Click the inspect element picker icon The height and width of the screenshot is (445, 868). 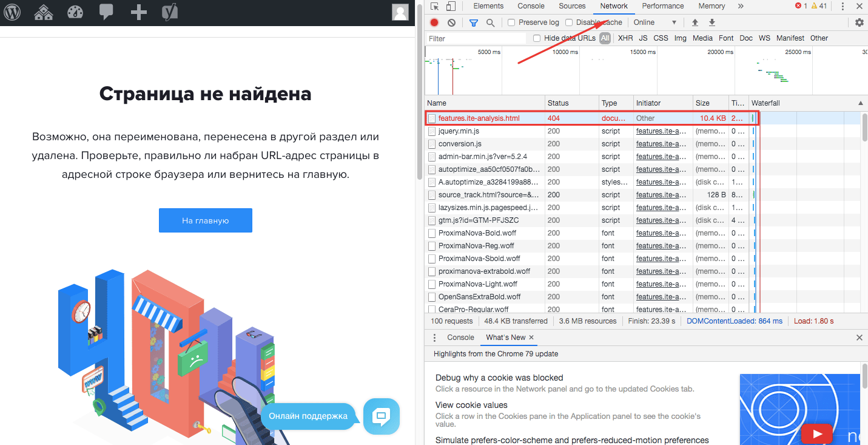(434, 6)
